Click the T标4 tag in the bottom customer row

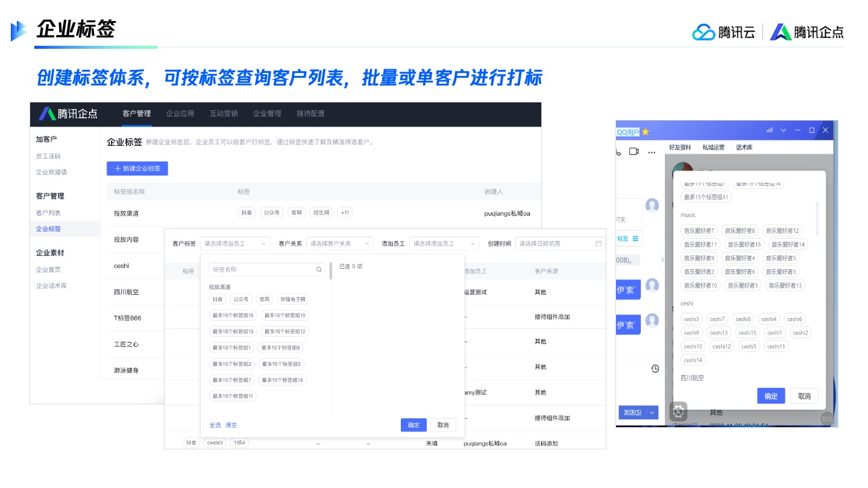pyautogui.click(x=239, y=443)
